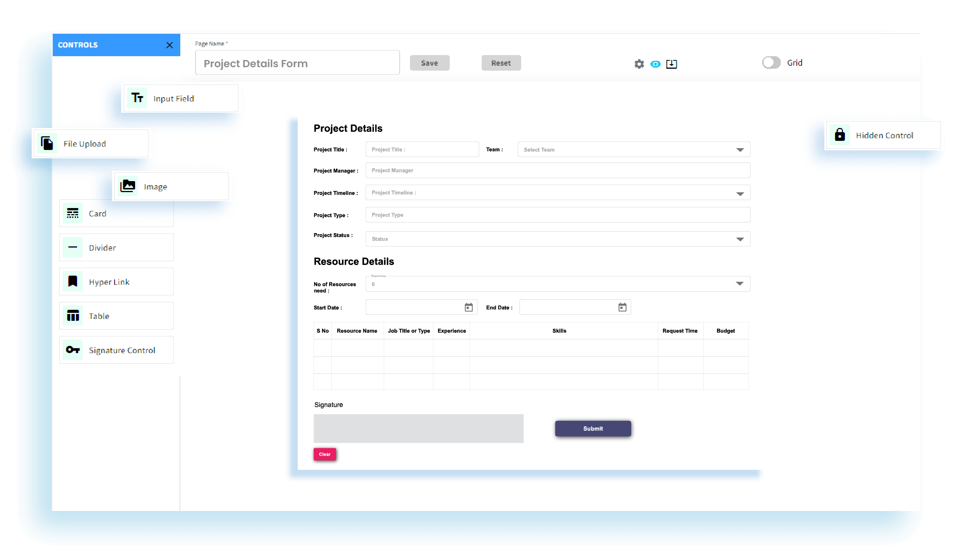Toggle the Grid switch on
The width and height of the screenshot is (958, 560).
(771, 63)
